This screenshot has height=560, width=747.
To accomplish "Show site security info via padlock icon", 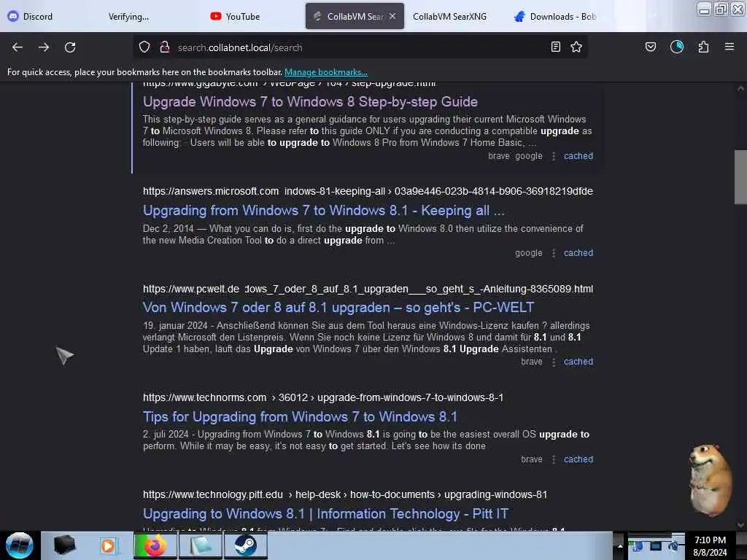I will click(165, 47).
